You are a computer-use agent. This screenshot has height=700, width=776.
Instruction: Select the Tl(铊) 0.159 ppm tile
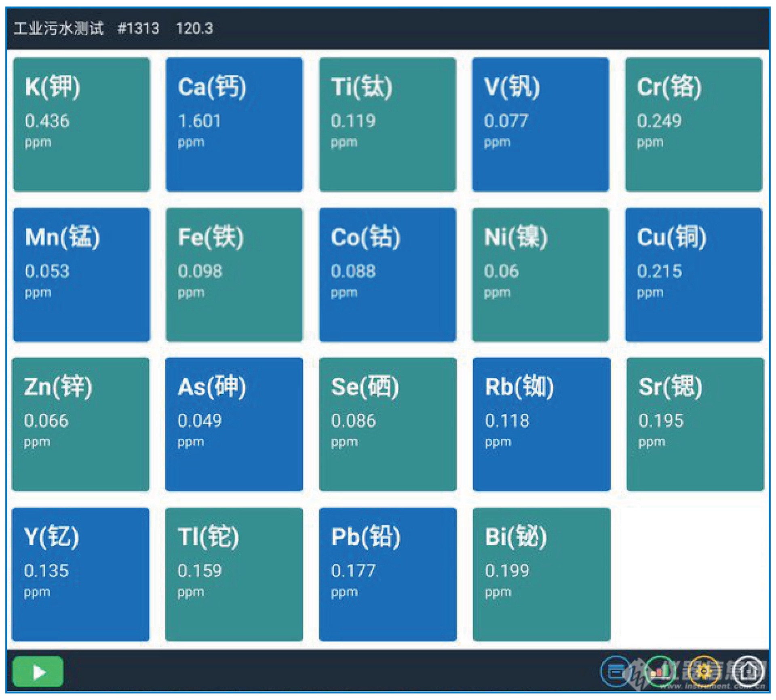pyautogui.click(x=234, y=574)
